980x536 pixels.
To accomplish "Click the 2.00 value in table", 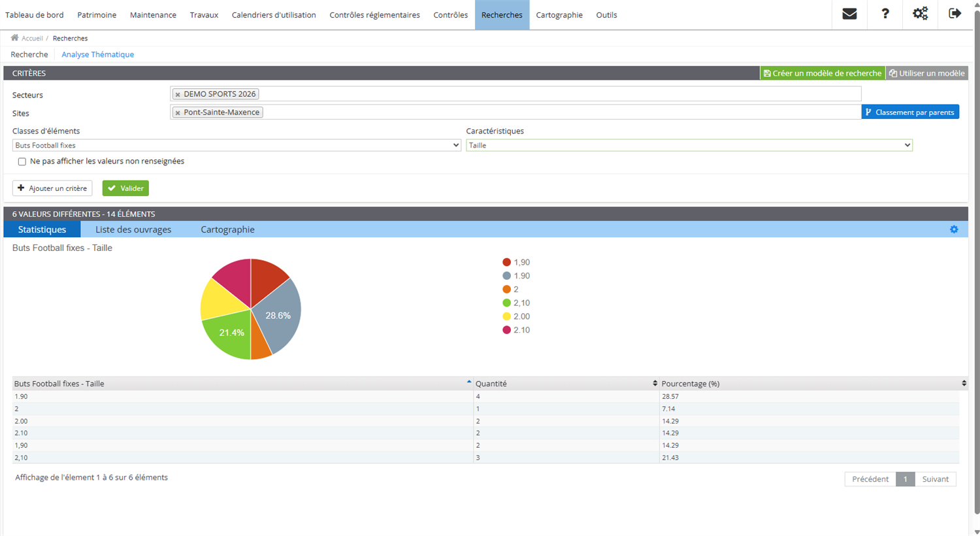I will (x=21, y=421).
